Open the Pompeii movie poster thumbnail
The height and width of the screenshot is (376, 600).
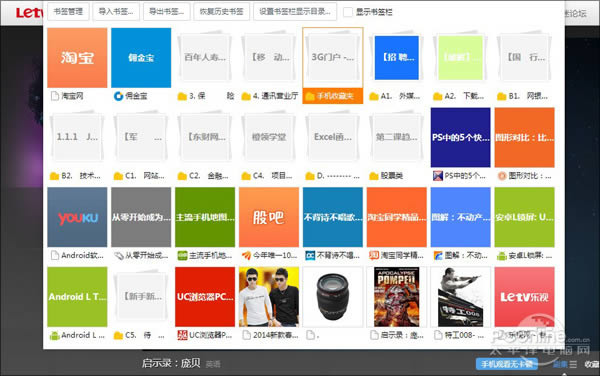click(x=397, y=297)
